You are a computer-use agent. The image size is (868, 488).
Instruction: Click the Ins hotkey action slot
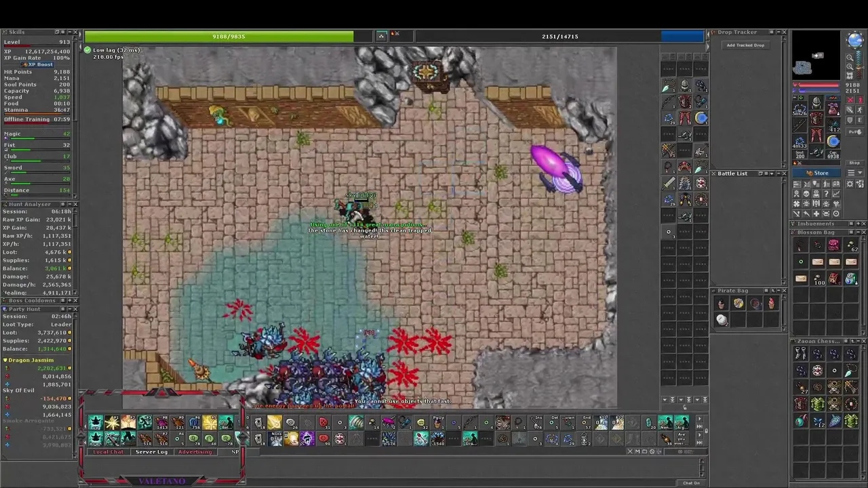[x=536, y=422]
